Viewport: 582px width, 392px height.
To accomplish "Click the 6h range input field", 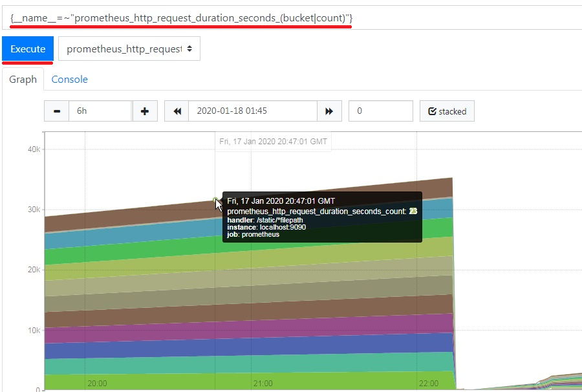I will [101, 111].
